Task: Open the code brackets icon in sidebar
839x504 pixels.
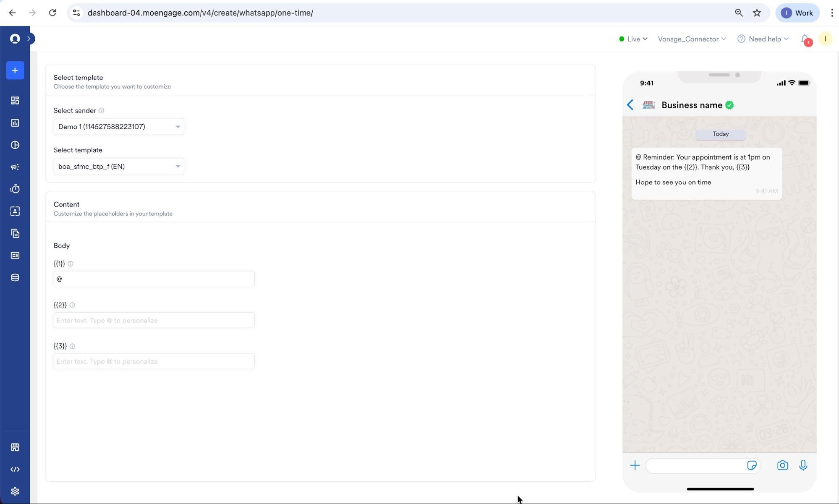Action: 15,469
